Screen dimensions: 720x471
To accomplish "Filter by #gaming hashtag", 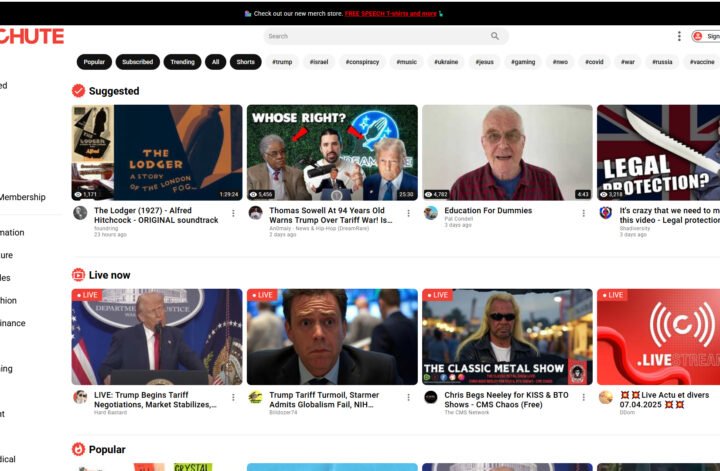I will click(x=523, y=62).
